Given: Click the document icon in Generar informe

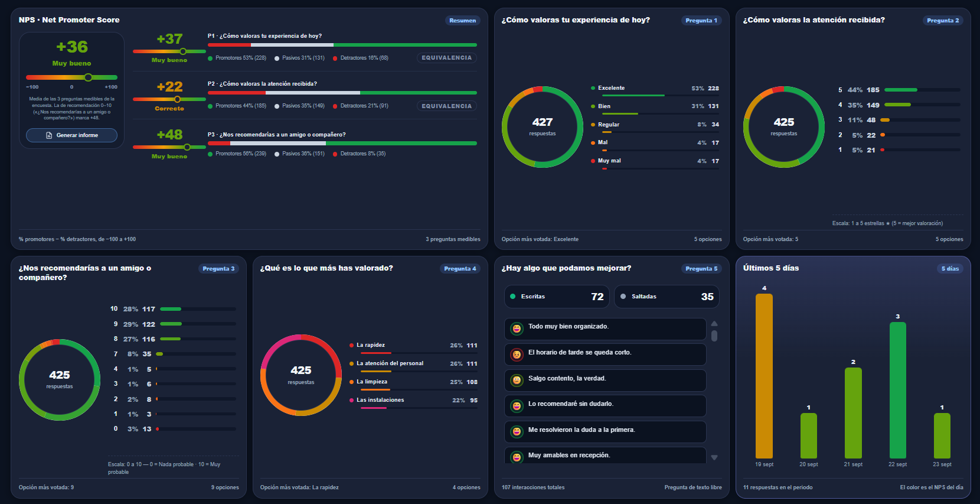Looking at the screenshot, I should coord(49,135).
